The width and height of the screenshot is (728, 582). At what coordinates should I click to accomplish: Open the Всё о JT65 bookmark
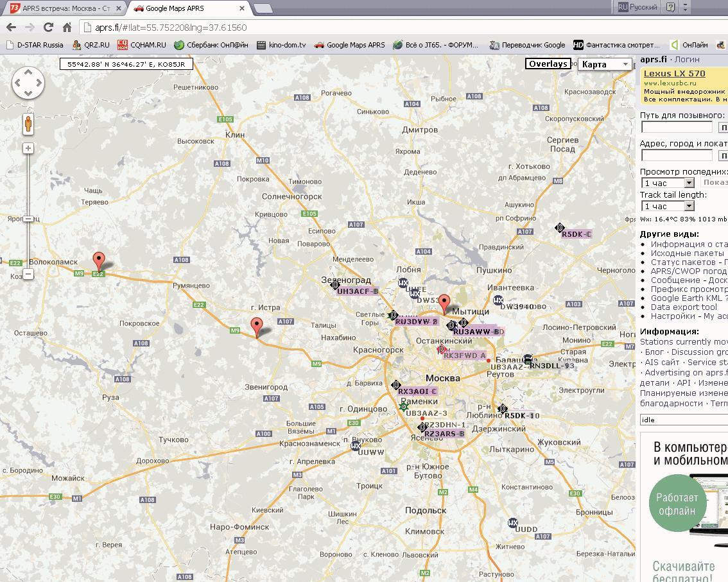(x=435, y=45)
